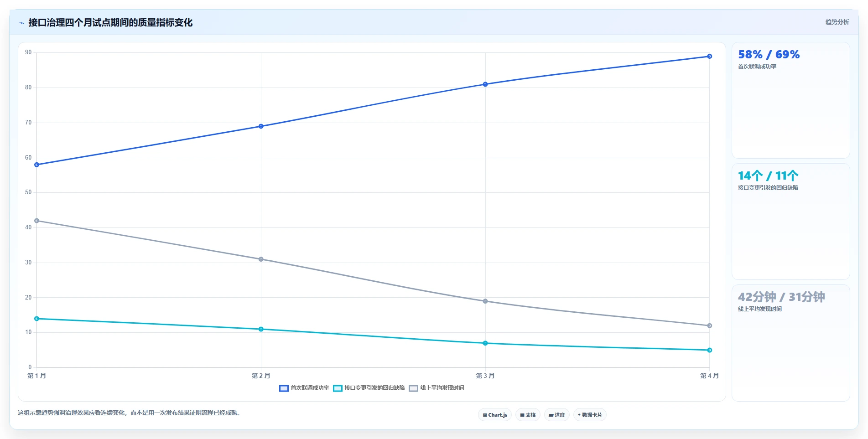Click the 首次联调成功率 caption in data card

[x=757, y=67]
